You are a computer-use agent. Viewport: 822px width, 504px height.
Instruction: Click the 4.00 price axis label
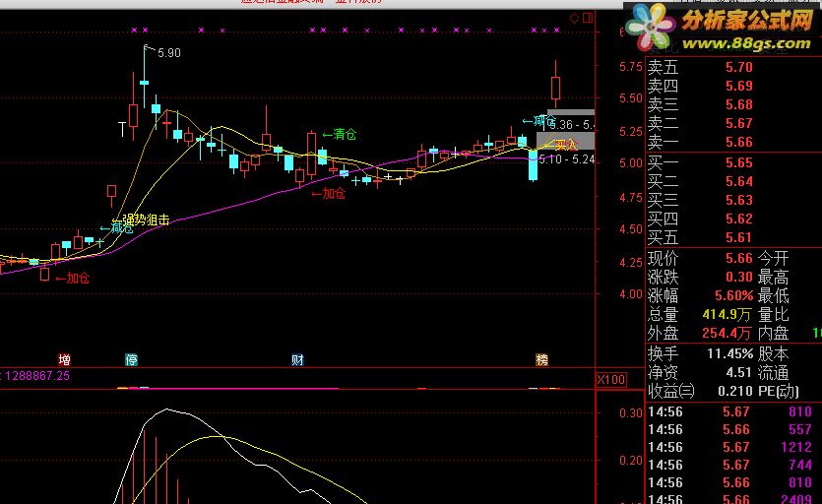coord(631,294)
